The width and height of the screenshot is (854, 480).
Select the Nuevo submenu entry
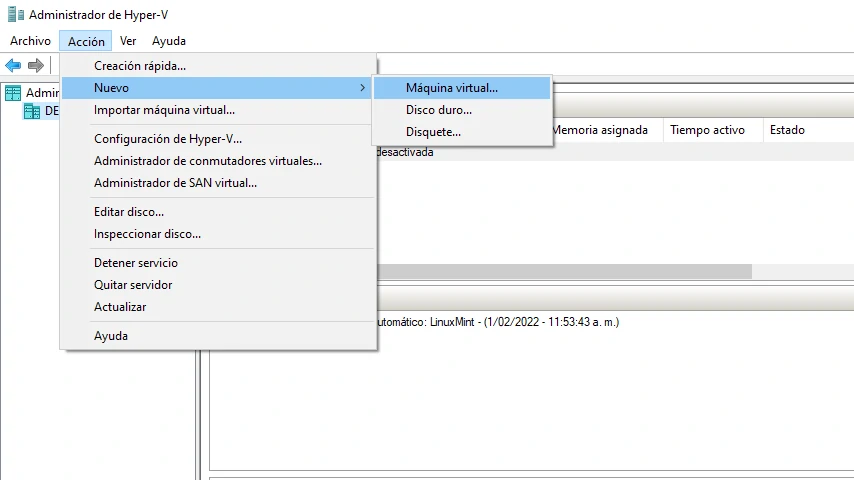pos(218,88)
